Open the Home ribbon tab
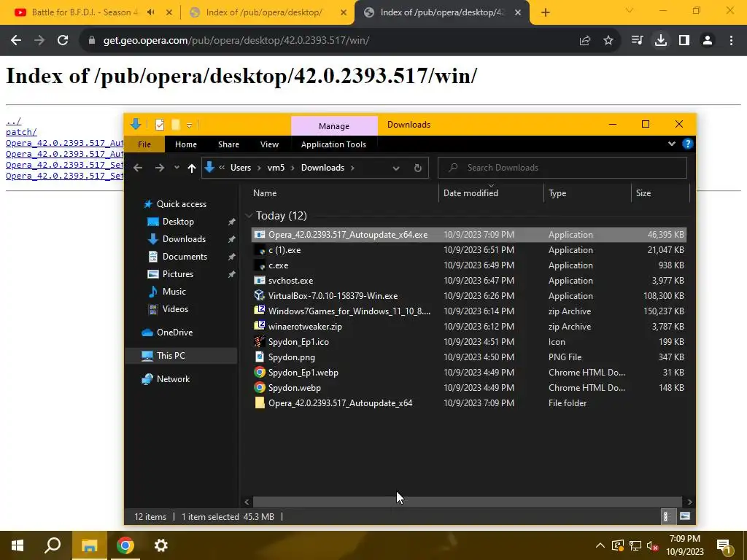 click(186, 144)
